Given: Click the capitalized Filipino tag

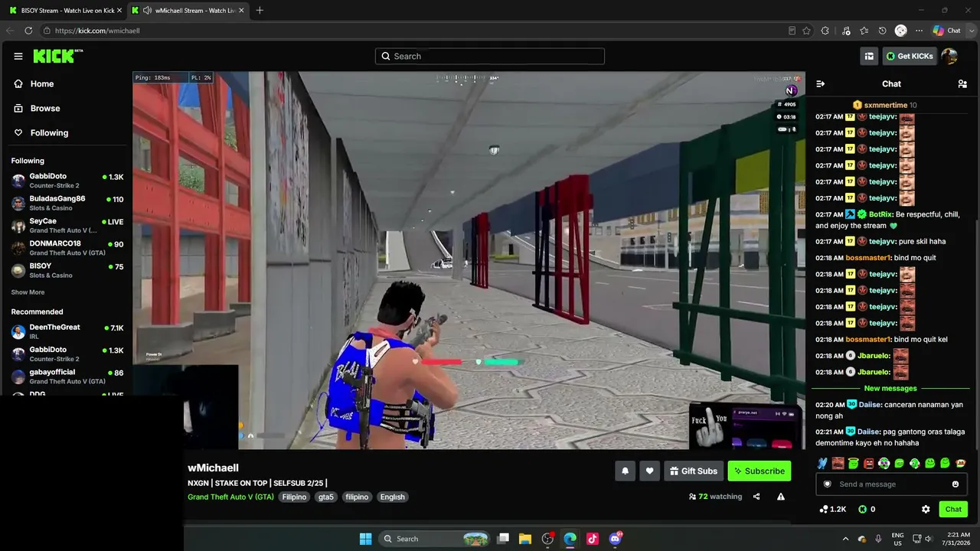Looking at the screenshot, I should [x=294, y=497].
